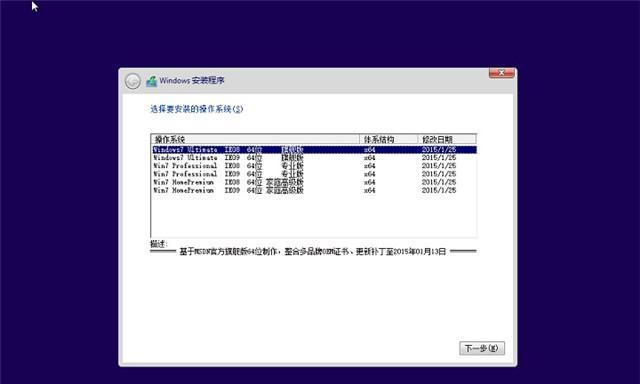Viewport: 640px width, 384px height.
Task: Choose Win7 Professional IE08 64位 专业版
Action: click(313, 166)
